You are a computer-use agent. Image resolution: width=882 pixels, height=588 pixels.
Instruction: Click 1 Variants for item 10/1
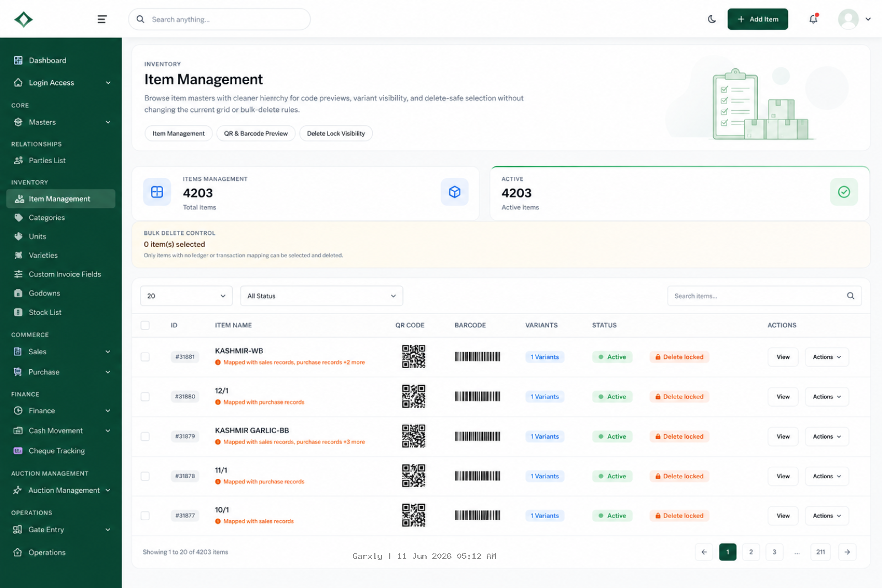545,516
